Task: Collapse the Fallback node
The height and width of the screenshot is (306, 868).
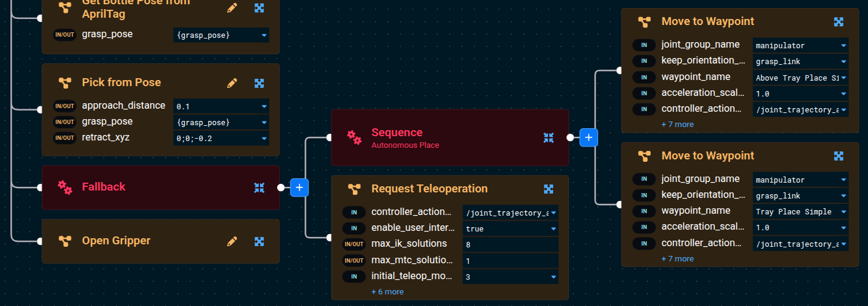Action: click(x=259, y=188)
